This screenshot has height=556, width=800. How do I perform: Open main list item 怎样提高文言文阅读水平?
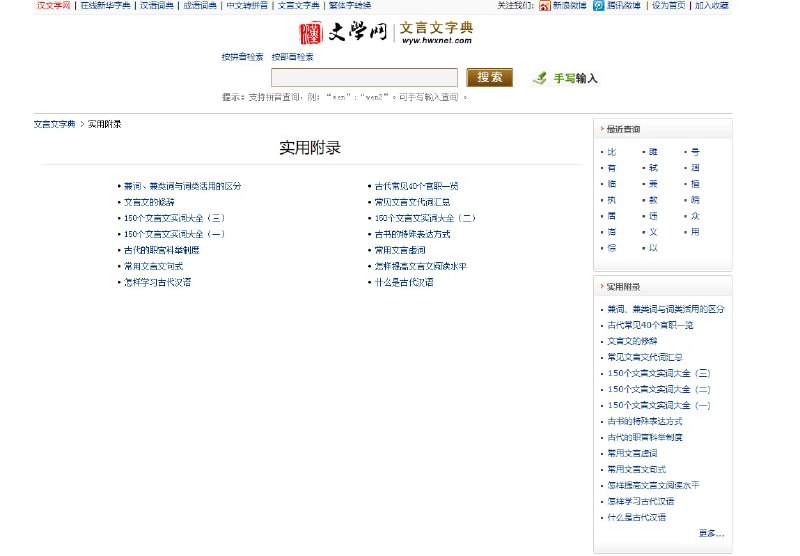(x=421, y=266)
